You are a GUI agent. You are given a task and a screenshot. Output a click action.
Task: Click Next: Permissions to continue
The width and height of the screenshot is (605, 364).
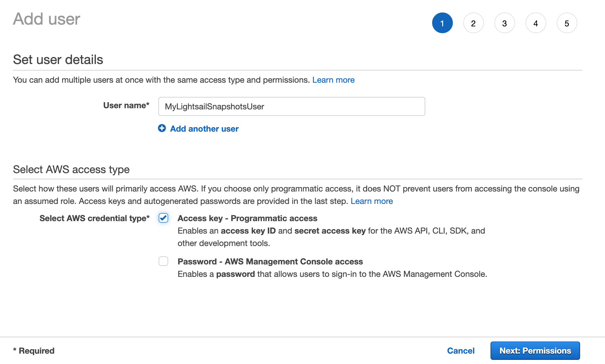[535, 350]
